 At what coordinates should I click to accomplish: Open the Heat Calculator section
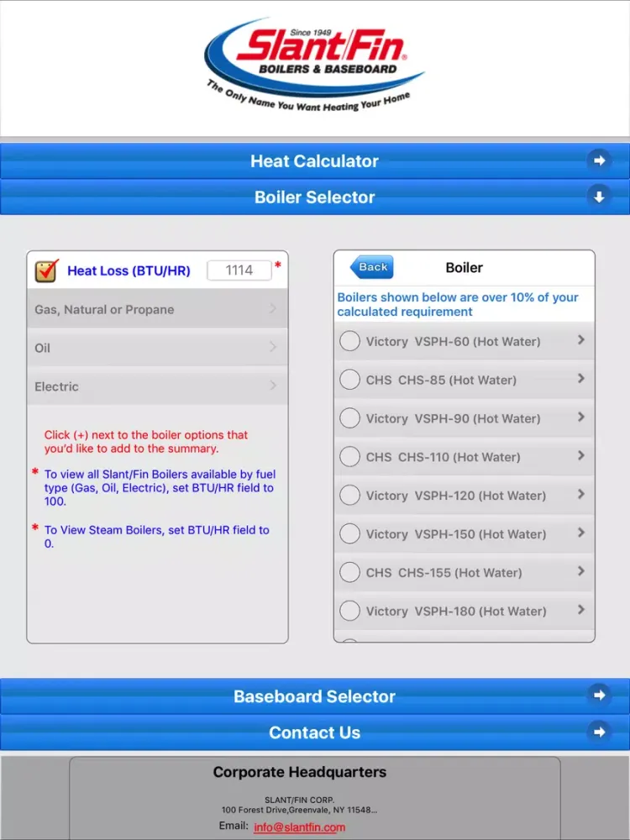click(315, 160)
